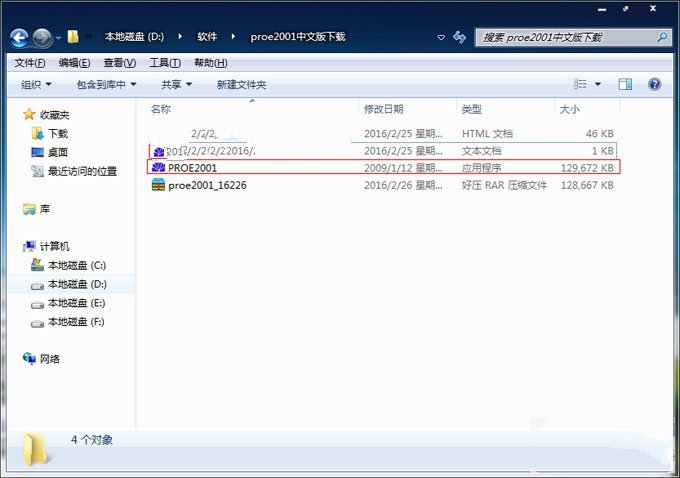Select 本地磁盘 (D:) in address breadcrumb

pos(134,37)
